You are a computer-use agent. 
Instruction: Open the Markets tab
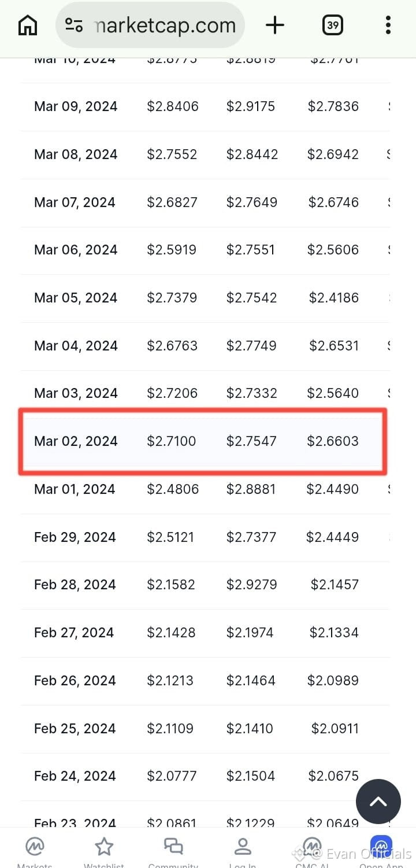[35, 851]
